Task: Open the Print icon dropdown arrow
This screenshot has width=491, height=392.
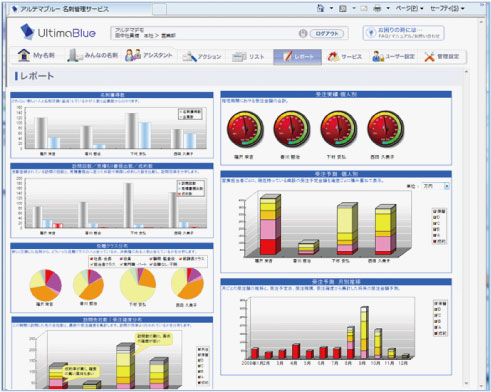Action: coord(388,8)
